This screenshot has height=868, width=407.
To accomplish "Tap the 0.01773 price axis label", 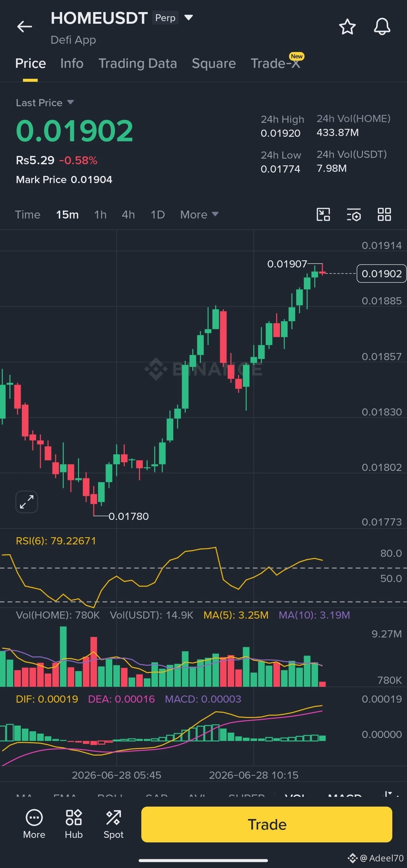I will click(381, 522).
